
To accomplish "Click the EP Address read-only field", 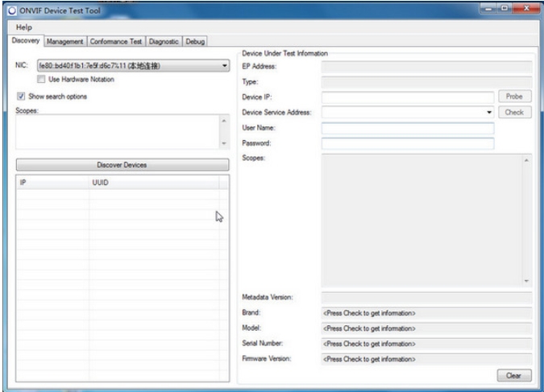I will pos(426,67).
